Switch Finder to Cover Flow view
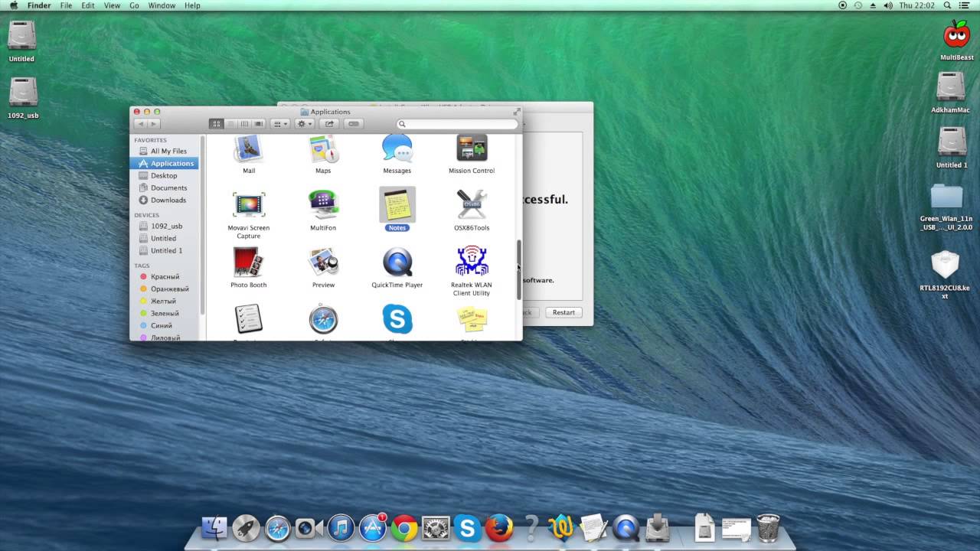Image resolution: width=980 pixels, height=551 pixels. (259, 124)
